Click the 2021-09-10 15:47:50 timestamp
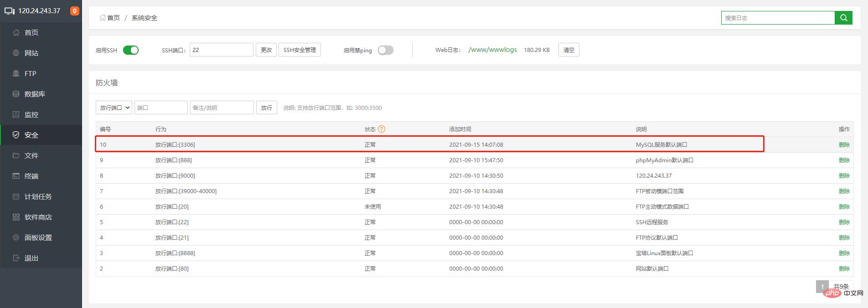Screen dimensions: 868x308 (x=476, y=160)
